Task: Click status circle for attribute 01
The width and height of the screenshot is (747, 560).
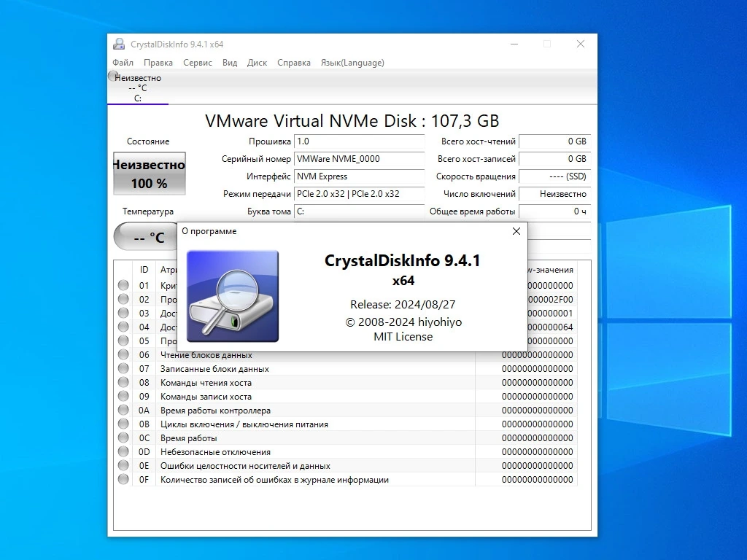Action: (x=123, y=285)
